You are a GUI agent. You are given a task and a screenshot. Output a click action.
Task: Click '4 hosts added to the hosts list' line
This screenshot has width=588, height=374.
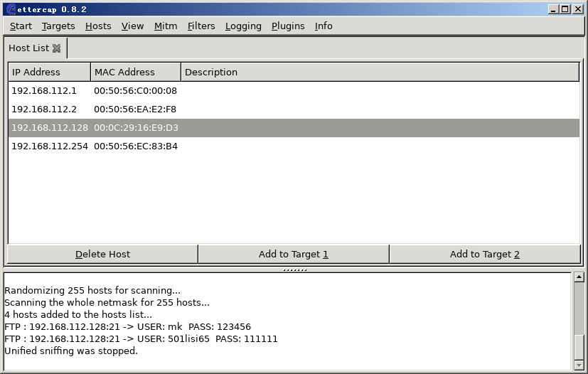click(x=78, y=314)
